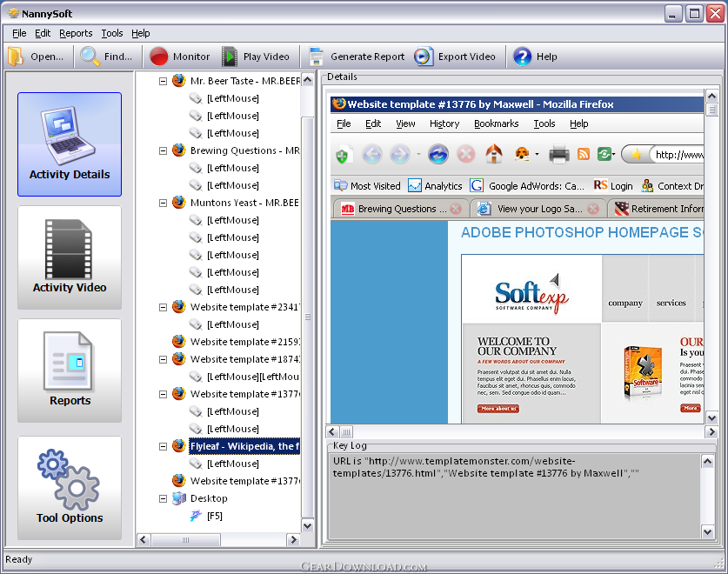
Task: Click the Open... toolbar button label
Action: [47, 57]
